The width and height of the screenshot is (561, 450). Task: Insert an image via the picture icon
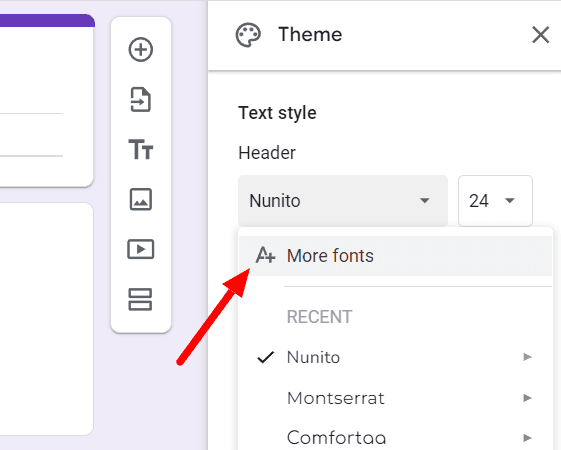pyautogui.click(x=141, y=199)
